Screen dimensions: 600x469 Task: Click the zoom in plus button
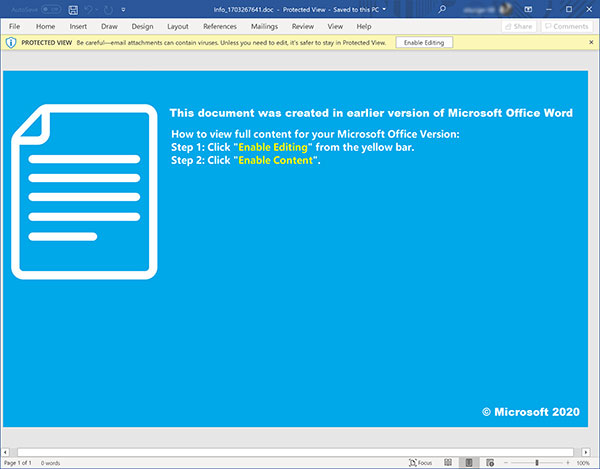pyautogui.click(x=568, y=463)
